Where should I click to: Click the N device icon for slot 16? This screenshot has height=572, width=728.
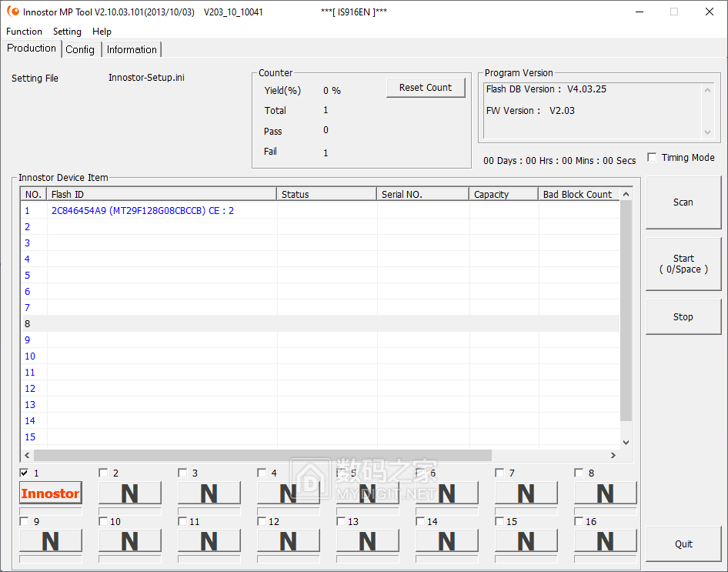(606, 541)
